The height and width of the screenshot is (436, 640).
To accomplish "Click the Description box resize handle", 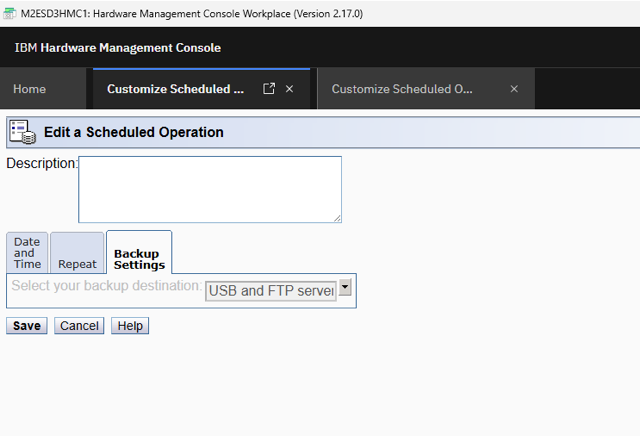I will pos(337,218).
